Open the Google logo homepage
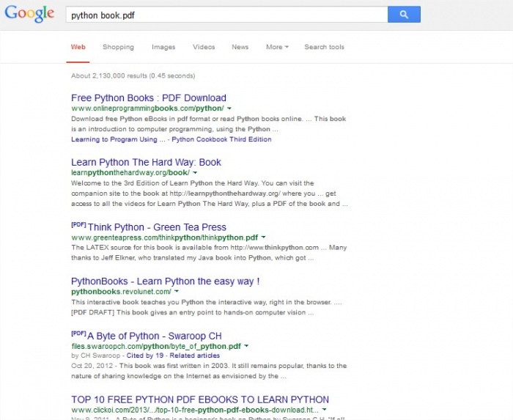Screen dimensions: 513x420 pyautogui.click(x=29, y=14)
